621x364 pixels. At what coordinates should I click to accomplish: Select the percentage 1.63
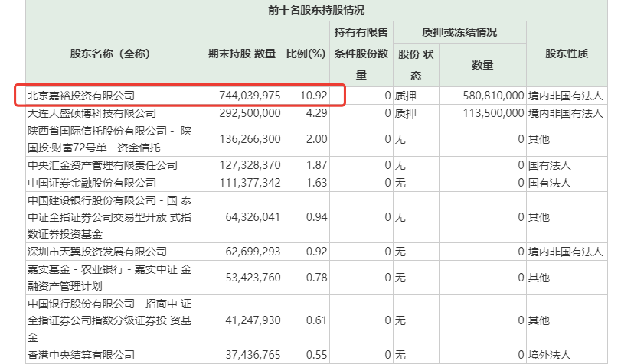(x=317, y=183)
